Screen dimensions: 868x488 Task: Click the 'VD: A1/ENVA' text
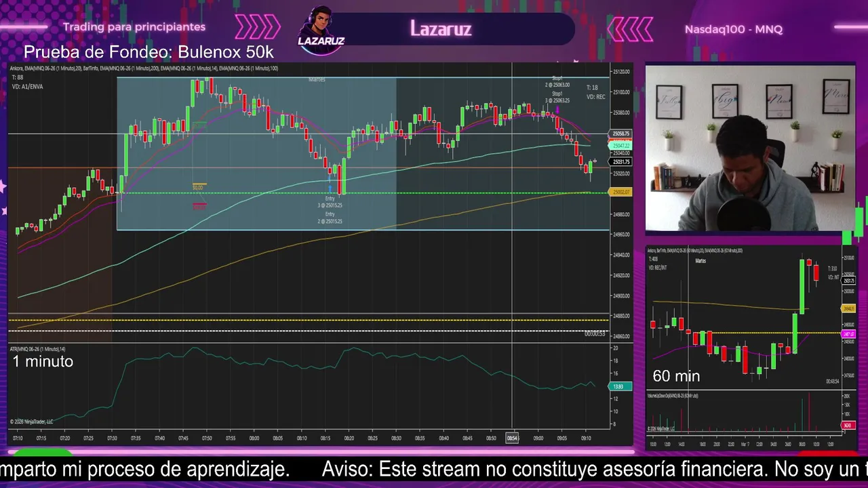(x=27, y=87)
